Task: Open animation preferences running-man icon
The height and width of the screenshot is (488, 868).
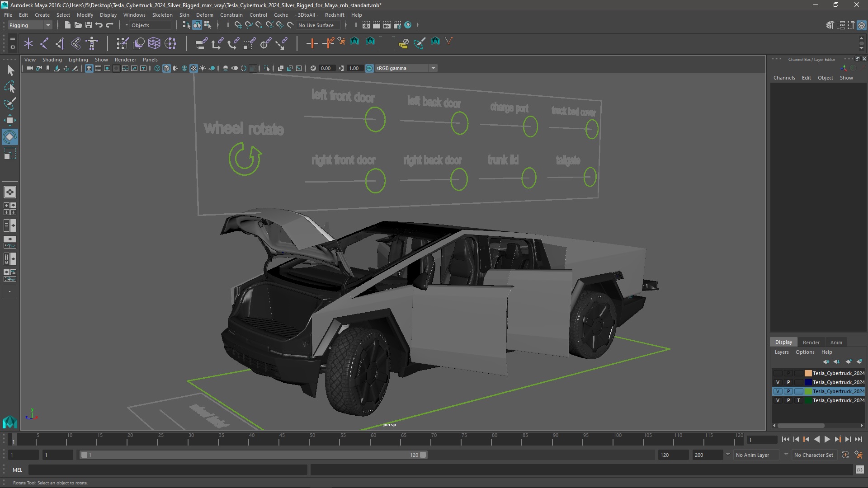Action: [859, 455]
